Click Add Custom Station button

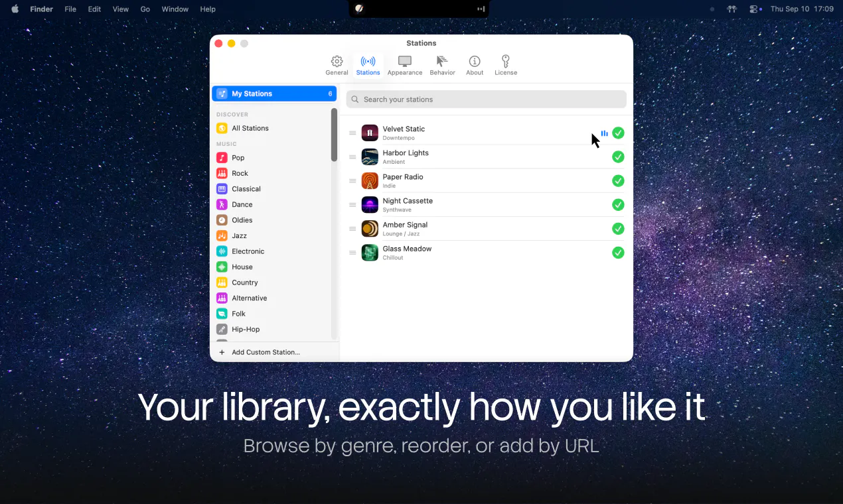(260, 352)
